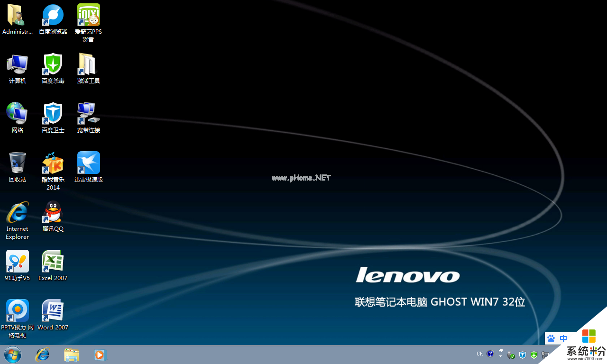Open 百度杀毒 green shield tray icon
The width and height of the screenshot is (607, 364).
tap(534, 355)
